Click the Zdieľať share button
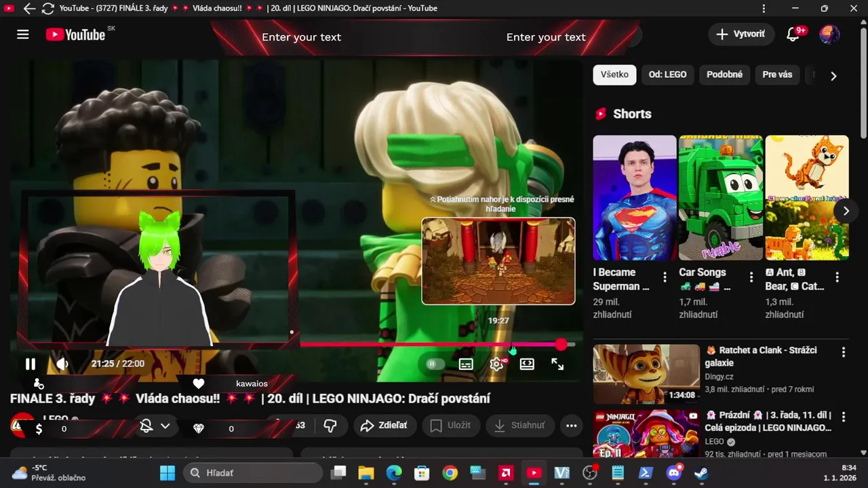This screenshot has width=868, height=488. [384, 426]
